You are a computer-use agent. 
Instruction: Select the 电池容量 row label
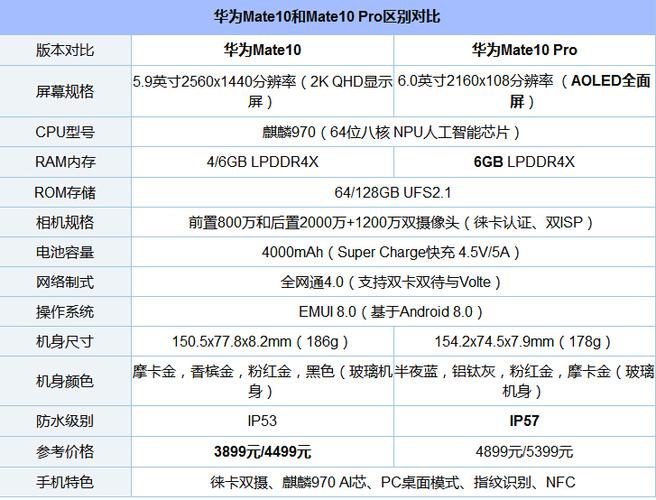[65, 252]
